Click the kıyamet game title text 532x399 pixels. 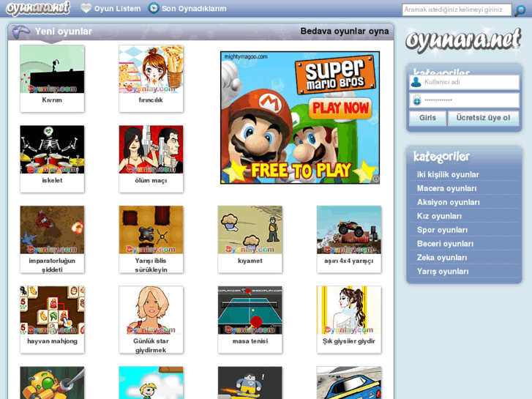click(250, 261)
